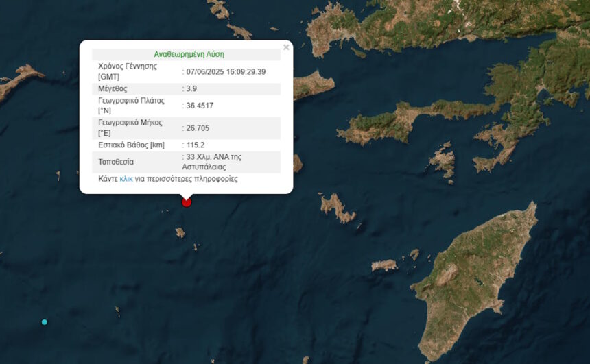Click the longitude value 26.705
Image resolution: width=590 pixels, height=364 pixels.
click(198, 128)
